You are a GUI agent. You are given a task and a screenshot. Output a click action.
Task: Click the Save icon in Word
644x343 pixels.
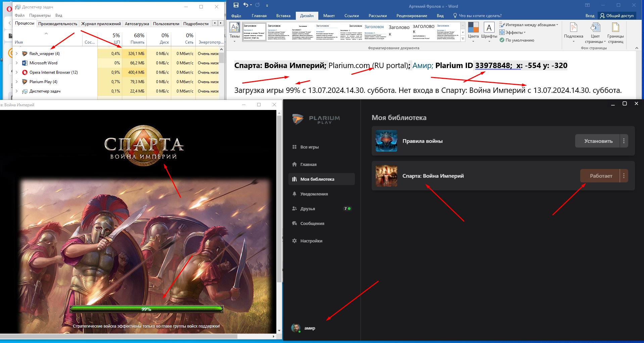[x=236, y=5]
